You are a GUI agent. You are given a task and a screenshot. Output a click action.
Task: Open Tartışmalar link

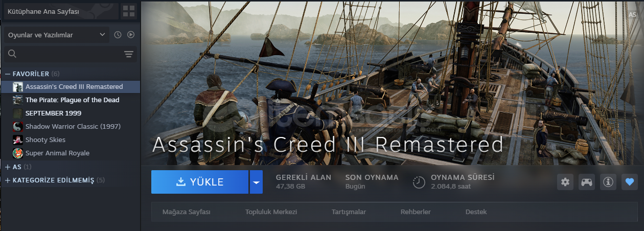[349, 212]
